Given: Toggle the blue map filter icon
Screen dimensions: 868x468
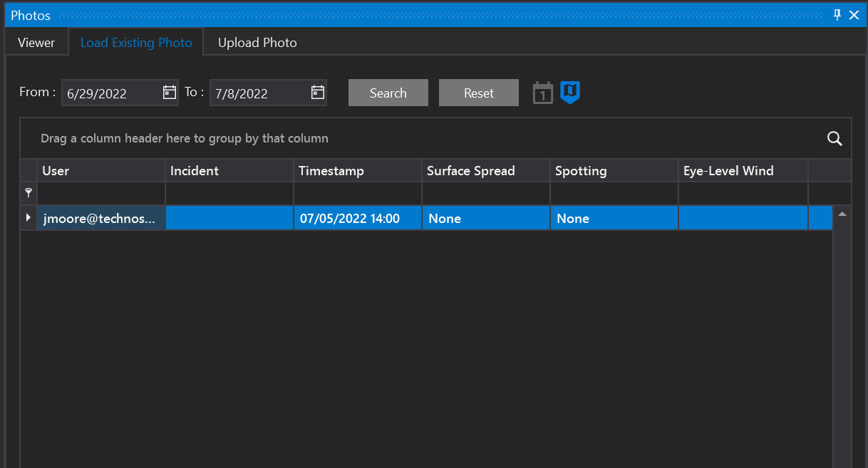Looking at the screenshot, I should pos(570,93).
